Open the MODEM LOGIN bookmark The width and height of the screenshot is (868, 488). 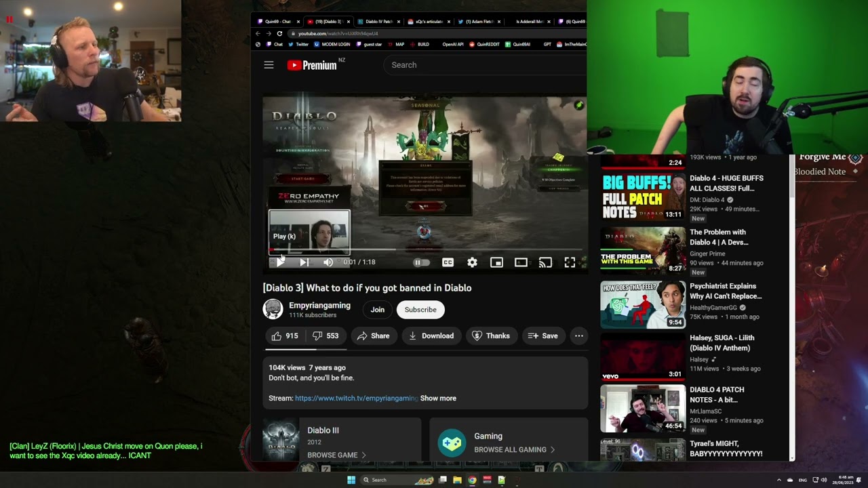(x=332, y=45)
